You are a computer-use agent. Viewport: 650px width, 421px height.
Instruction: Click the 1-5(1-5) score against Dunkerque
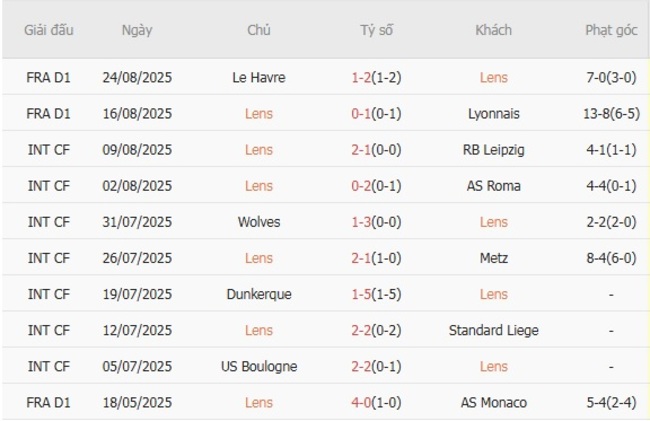(376, 294)
